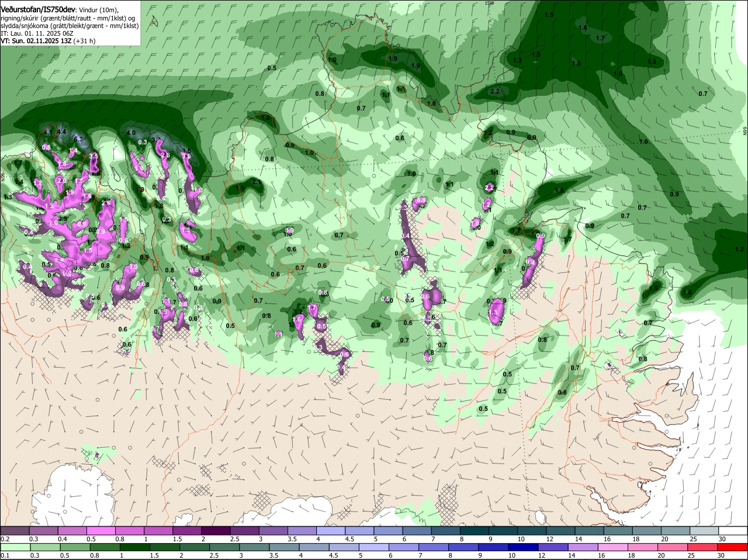Viewport: 748px width, 560px height.
Task: Pick the rain legend swatch labeled 3.5
Action: (x=284, y=547)
